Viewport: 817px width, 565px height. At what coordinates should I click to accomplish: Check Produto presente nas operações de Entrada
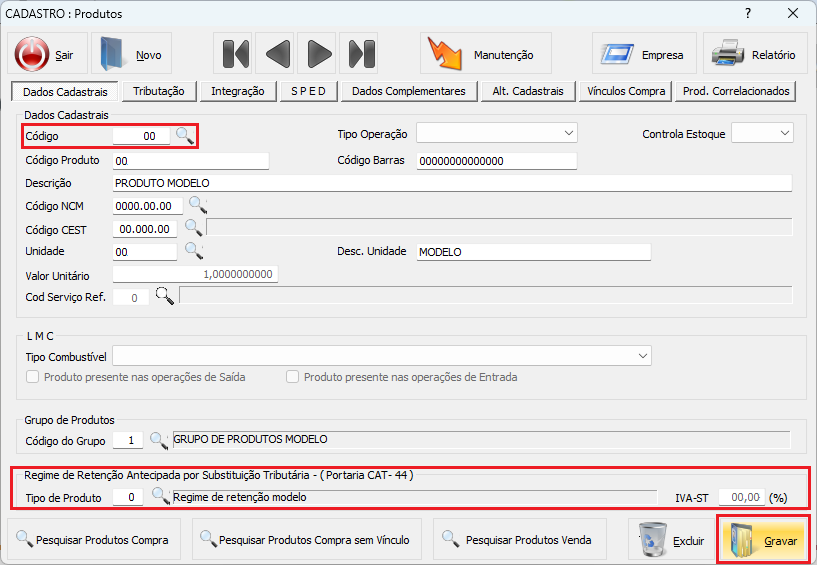[x=292, y=377]
